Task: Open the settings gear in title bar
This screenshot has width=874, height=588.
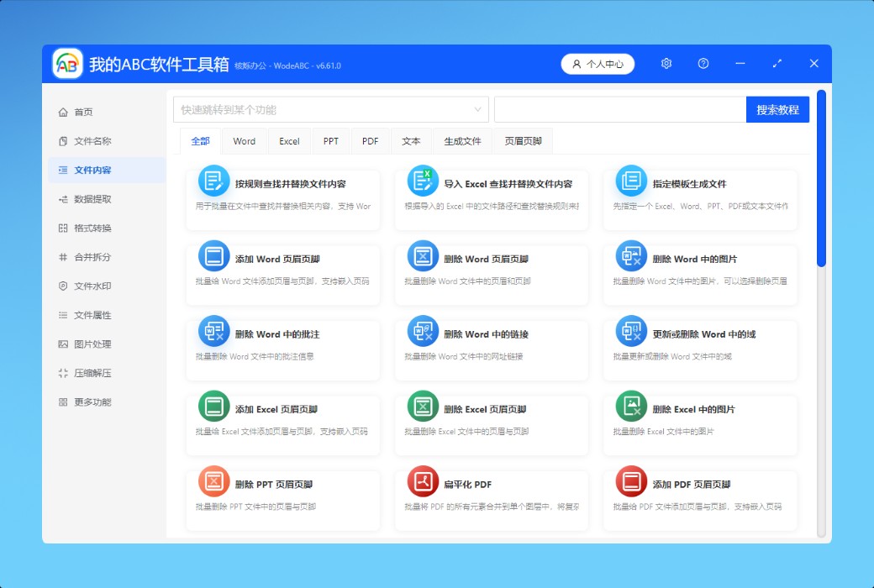Action: pos(666,64)
